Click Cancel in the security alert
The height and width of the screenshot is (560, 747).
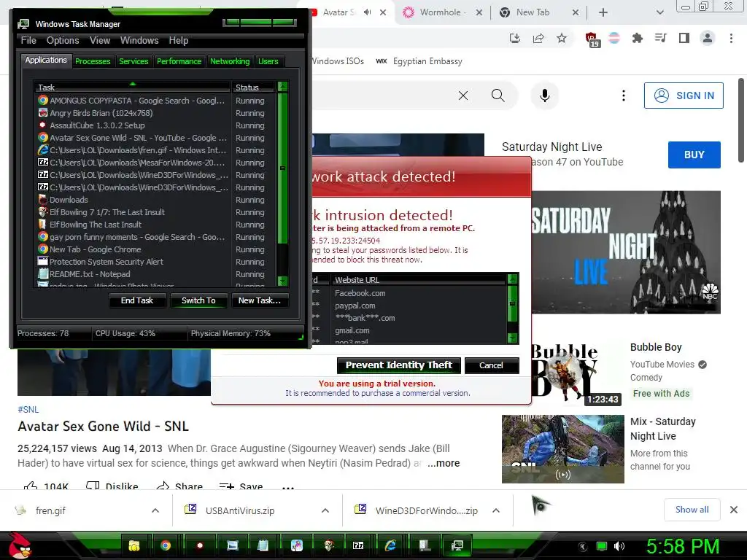click(491, 365)
